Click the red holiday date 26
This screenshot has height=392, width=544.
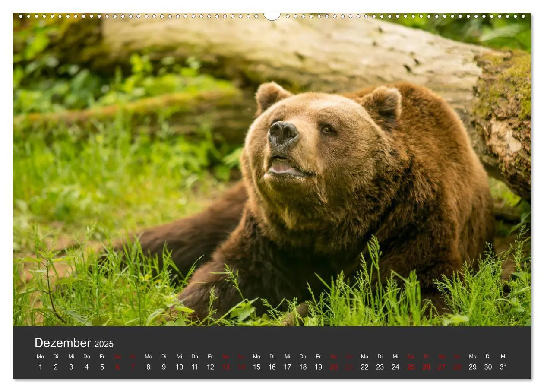point(427,367)
